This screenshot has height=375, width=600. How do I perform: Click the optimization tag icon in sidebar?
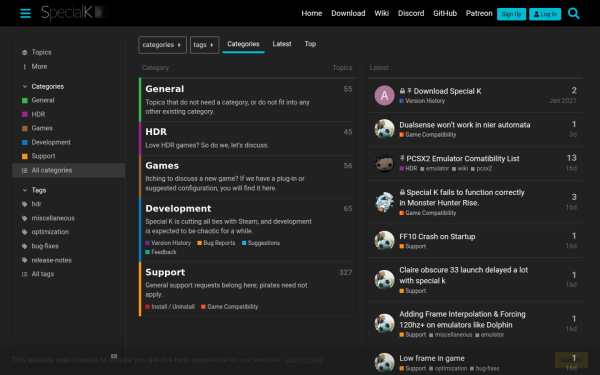(x=24, y=232)
